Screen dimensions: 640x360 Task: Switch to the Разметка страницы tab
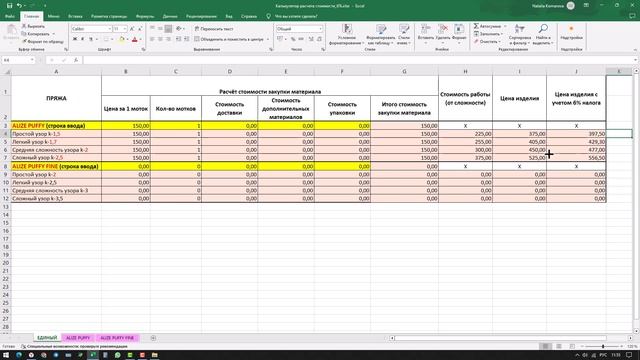pyautogui.click(x=109, y=16)
